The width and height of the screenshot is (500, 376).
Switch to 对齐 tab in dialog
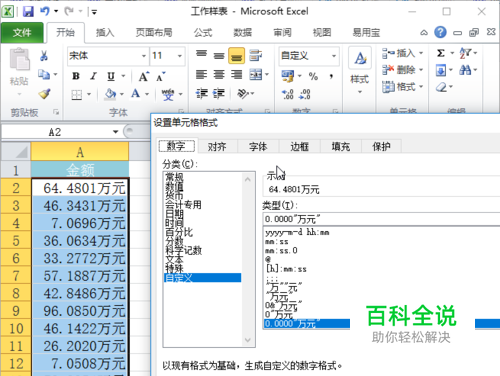pyautogui.click(x=217, y=146)
